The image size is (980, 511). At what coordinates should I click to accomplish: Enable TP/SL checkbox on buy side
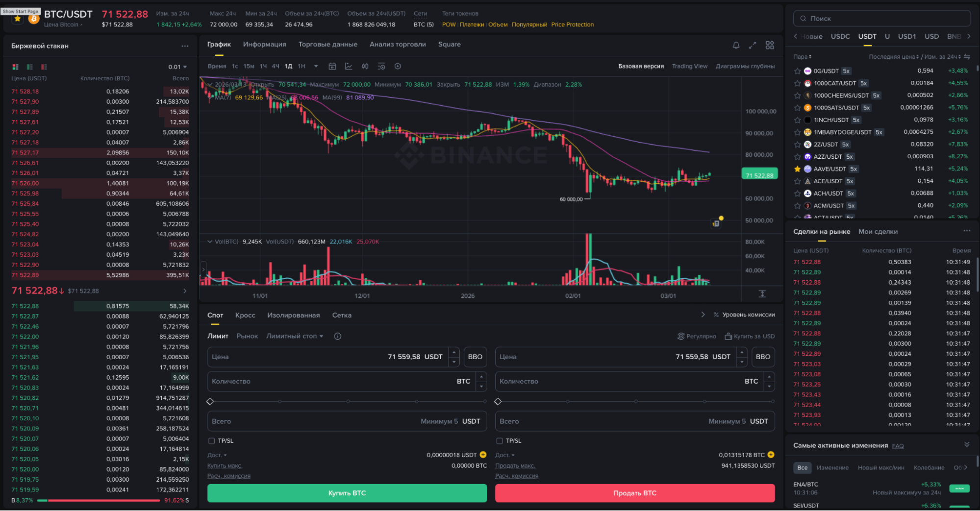click(x=212, y=440)
